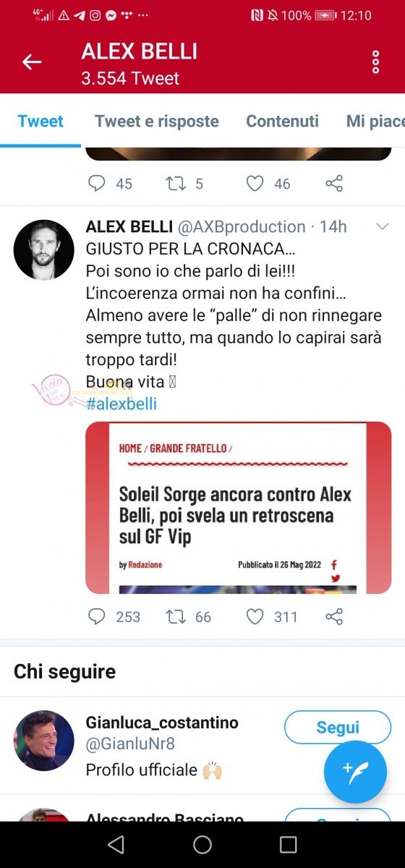The image size is (405, 868).
Task: Retweet the upper tweet with 5 retweets
Action: tap(176, 184)
